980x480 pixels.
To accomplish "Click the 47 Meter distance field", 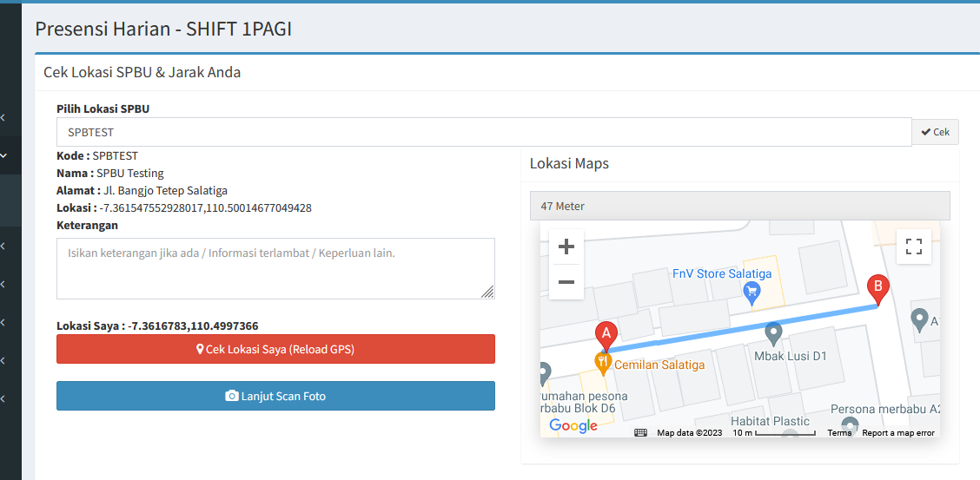I will pyautogui.click(x=739, y=206).
